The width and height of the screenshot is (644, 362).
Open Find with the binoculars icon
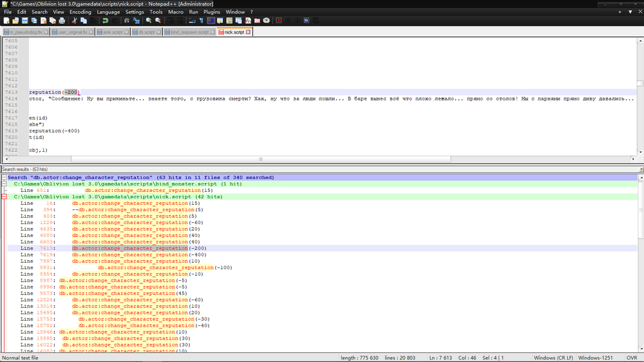tap(127, 21)
